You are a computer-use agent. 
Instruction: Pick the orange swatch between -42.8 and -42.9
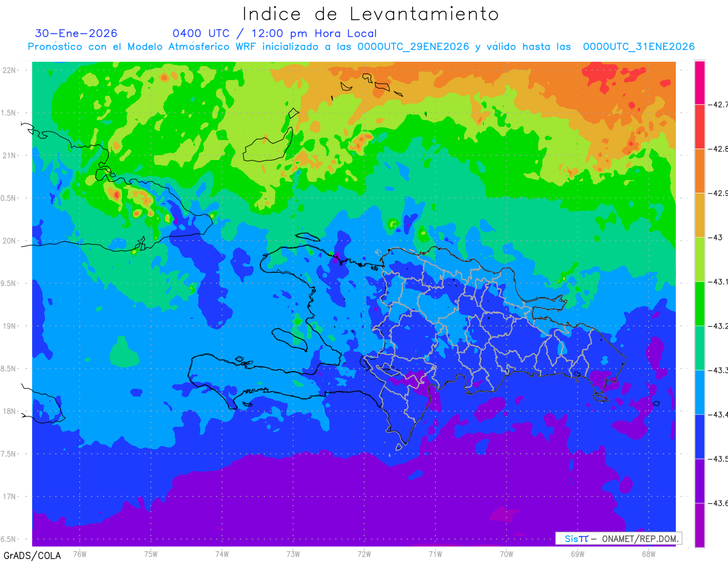[699, 171]
